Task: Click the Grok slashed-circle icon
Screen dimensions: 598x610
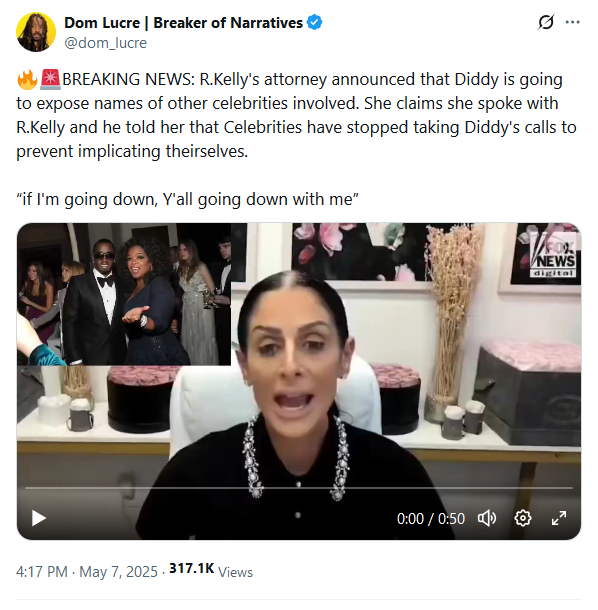Action: [x=546, y=22]
